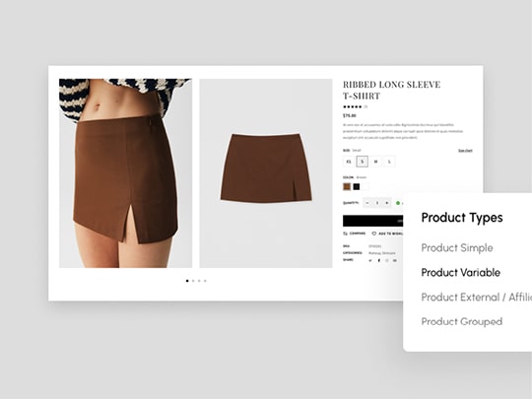Select Product Grouped type
Viewport: 532px width, 399px height.
click(x=462, y=321)
